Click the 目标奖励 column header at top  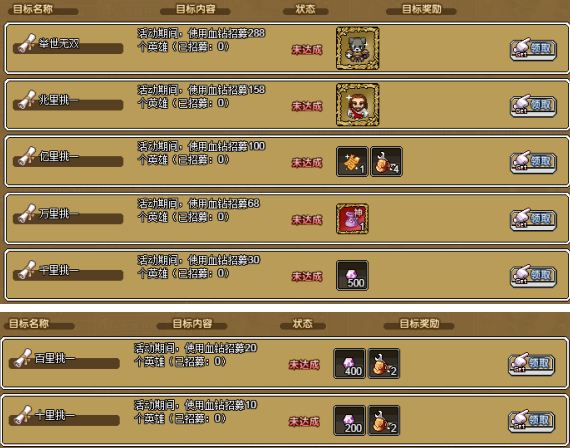click(x=421, y=9)
